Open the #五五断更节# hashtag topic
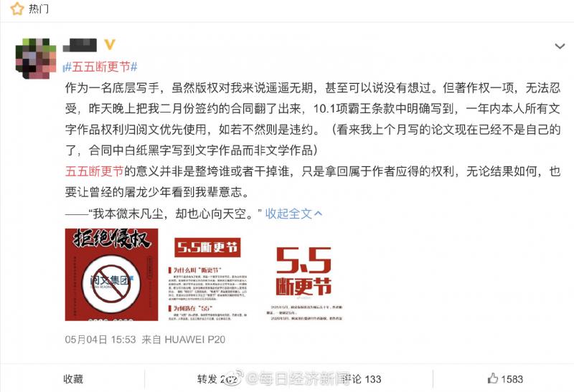Image resolution: width=574 pixels, height=392 pixels. coord(100,67)
